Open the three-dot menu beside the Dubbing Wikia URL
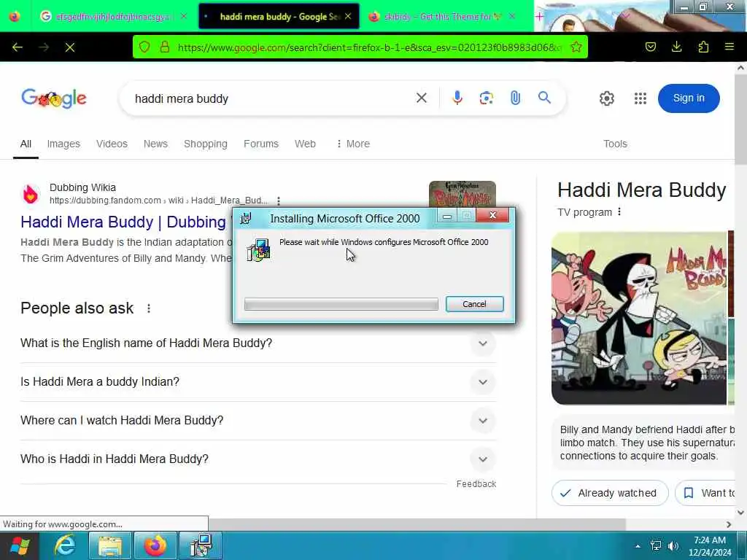Viewport: 747px width, 560px height. pyautogui.click(x=279, y=201)
